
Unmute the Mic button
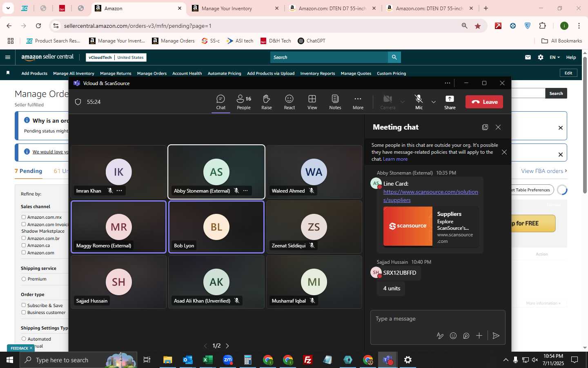point(419,102)
